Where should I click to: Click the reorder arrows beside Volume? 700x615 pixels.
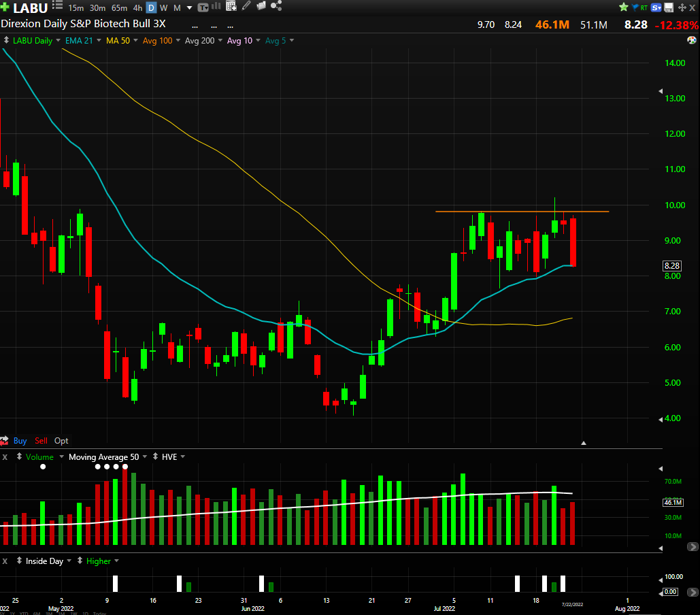(19, 456)
